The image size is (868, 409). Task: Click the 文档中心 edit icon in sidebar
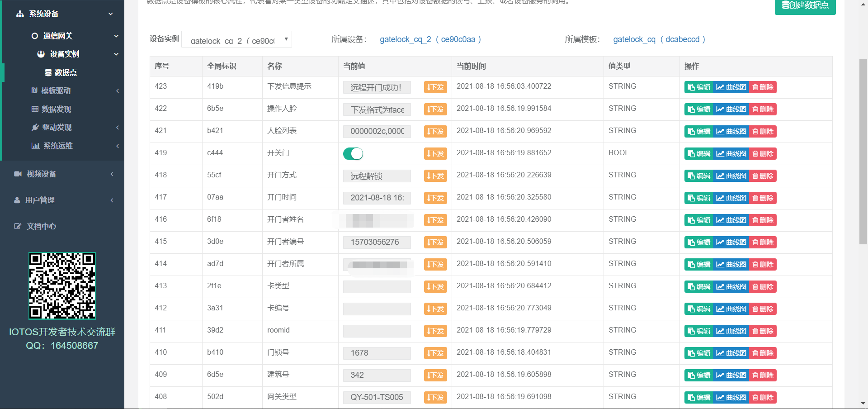[x=18, y=226]
